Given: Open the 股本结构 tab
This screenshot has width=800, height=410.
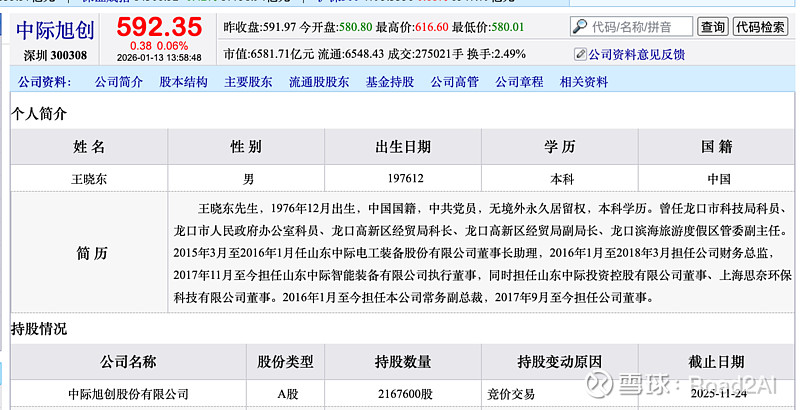Looking at the screenshot, I should coord(183,82).
